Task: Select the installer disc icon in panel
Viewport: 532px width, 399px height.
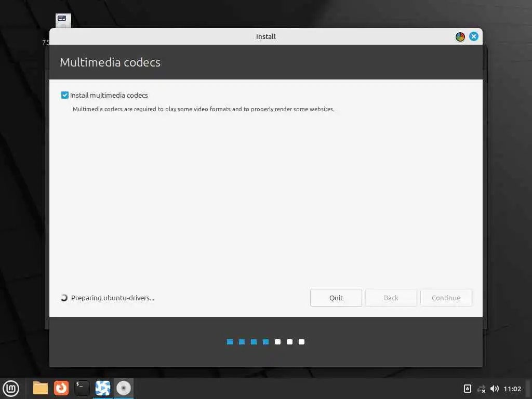Action: pos(124,388)
